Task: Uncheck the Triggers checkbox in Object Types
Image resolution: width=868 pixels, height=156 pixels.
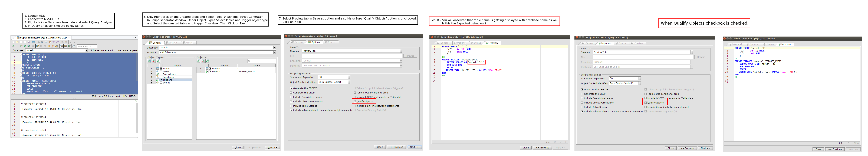Action: (161, 80)
